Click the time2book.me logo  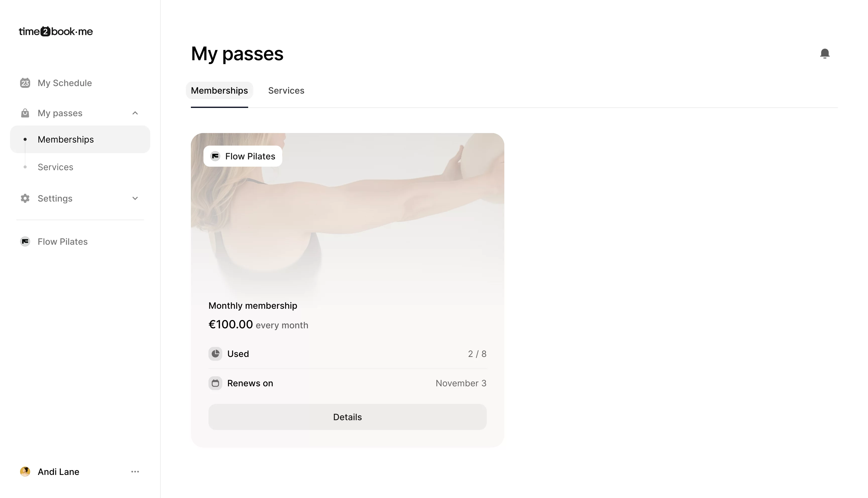[56, 31]
